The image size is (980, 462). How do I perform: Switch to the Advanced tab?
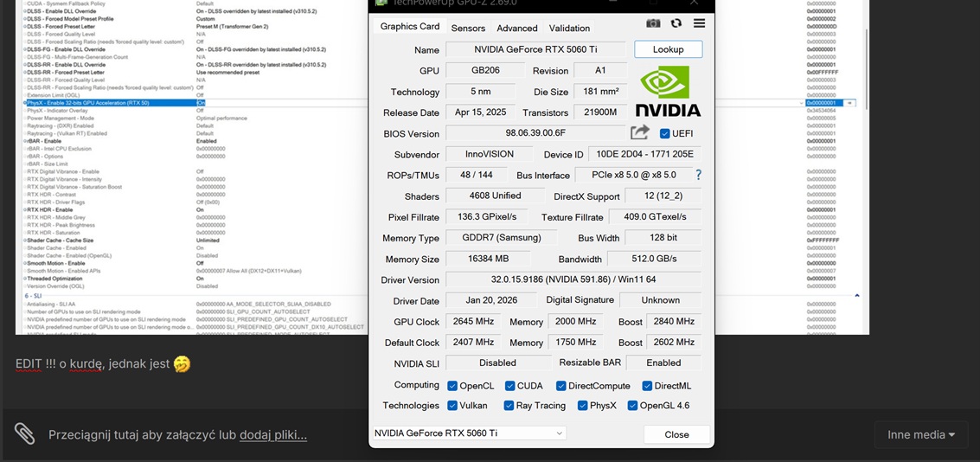[x=517, y=28]
